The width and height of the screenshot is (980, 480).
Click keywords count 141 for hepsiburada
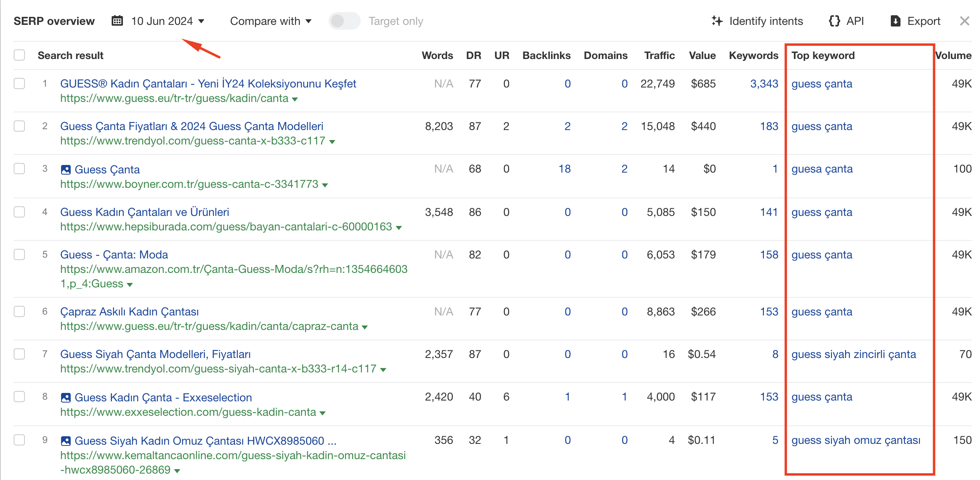point(769,212)
